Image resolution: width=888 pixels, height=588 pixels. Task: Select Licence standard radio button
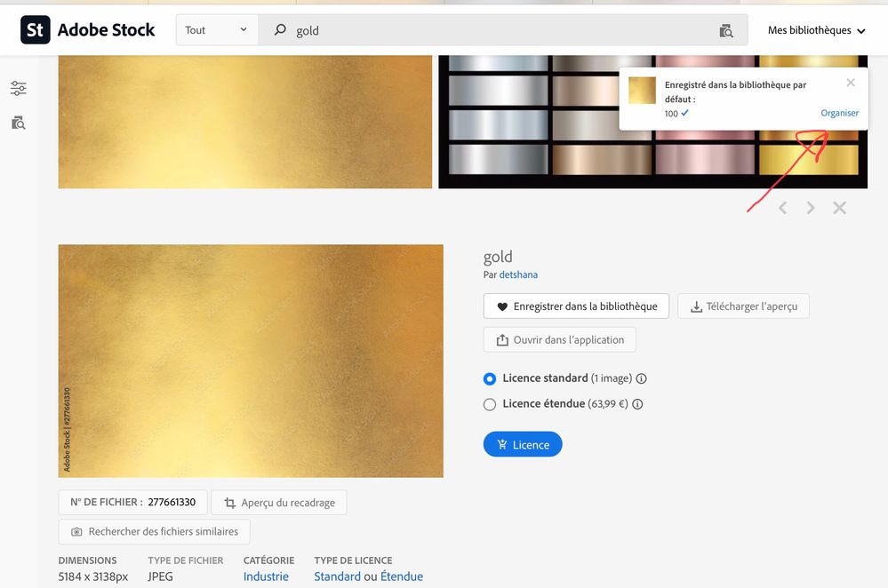[x=490, y=378]
